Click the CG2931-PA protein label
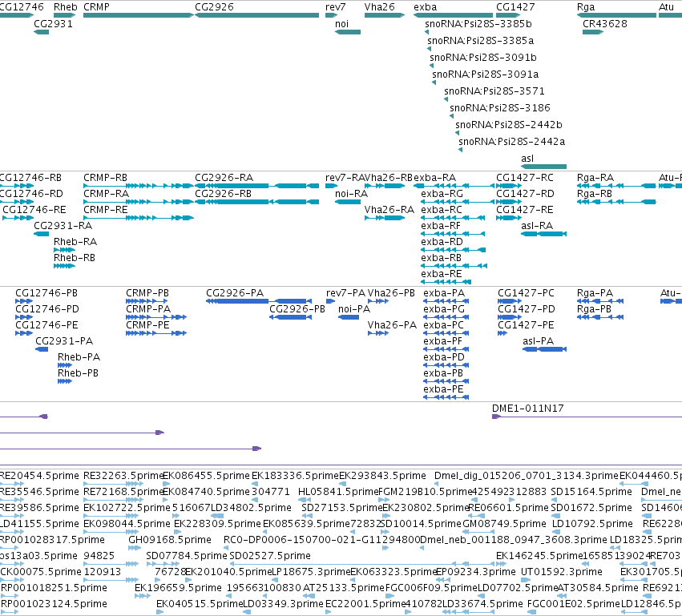 (64, 342)
